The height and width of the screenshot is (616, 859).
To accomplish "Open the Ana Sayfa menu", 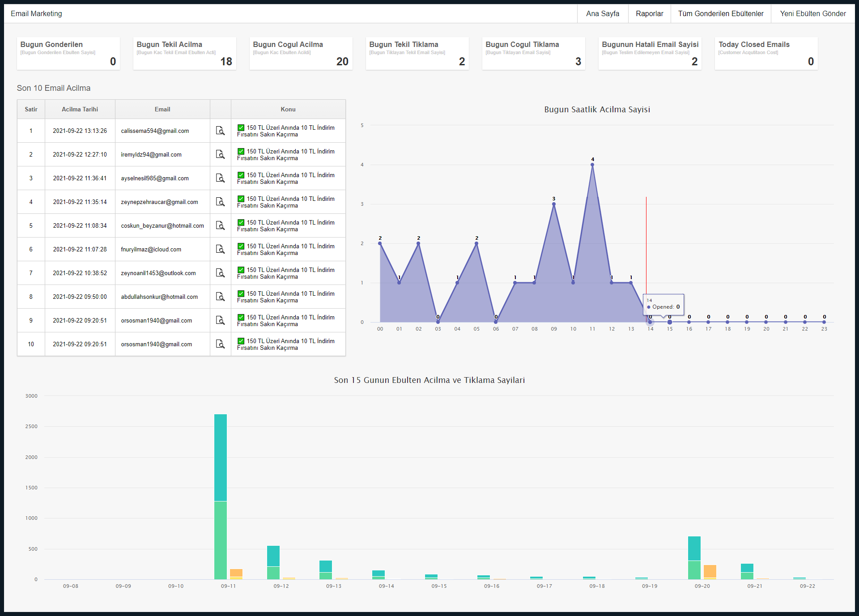I will (x=602, y=13).
